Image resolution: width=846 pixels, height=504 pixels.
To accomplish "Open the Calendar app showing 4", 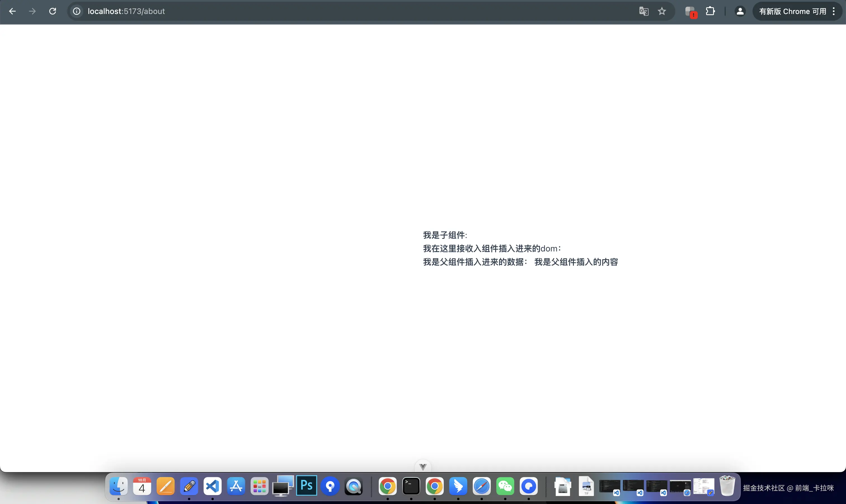I will 142,486.
